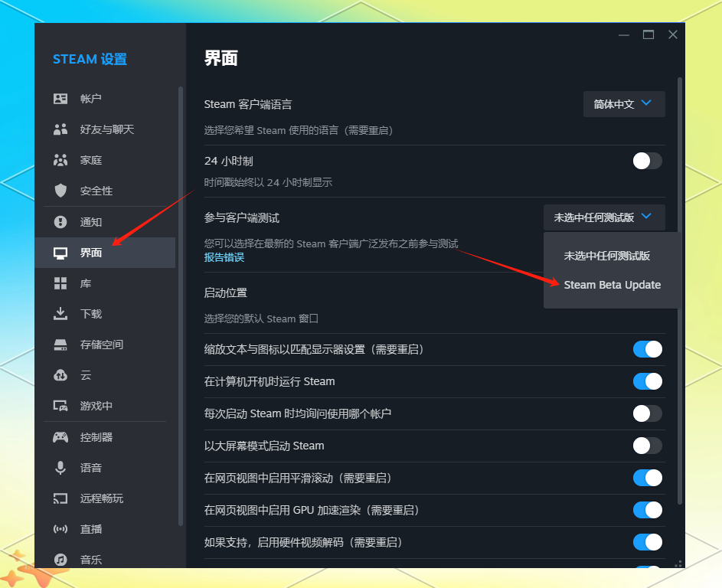This screenshot has height=588, width=722.
Task: Click the 直播 broadcast icon
Action: [x=60, y=529]
